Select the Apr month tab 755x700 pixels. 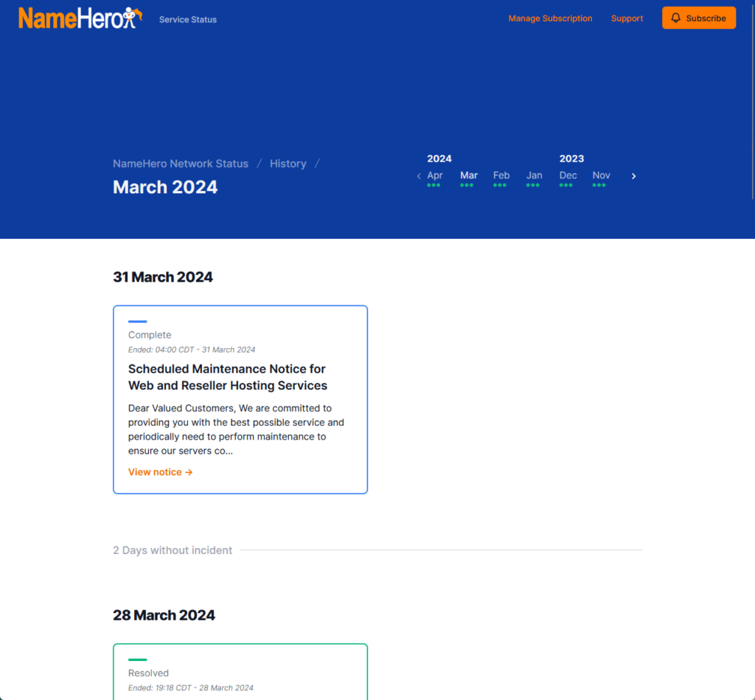point(435,177)
